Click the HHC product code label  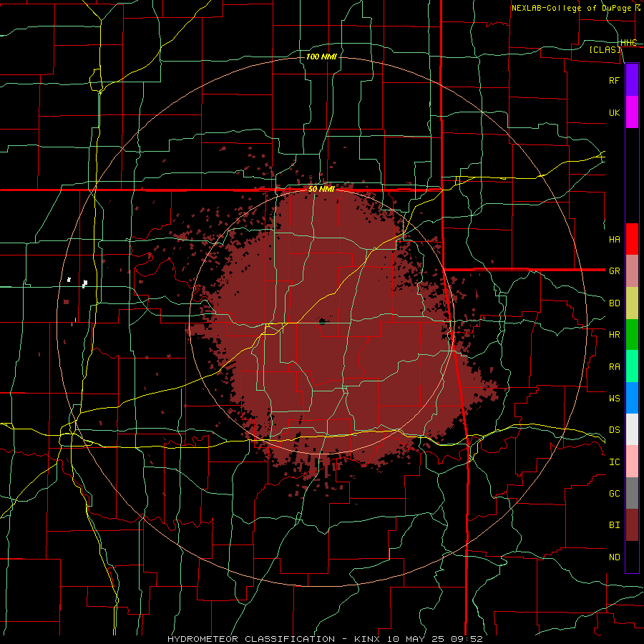(x=628, y=43)
